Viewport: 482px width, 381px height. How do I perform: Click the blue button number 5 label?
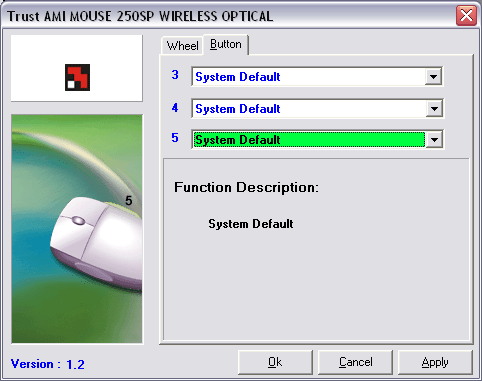175,138
